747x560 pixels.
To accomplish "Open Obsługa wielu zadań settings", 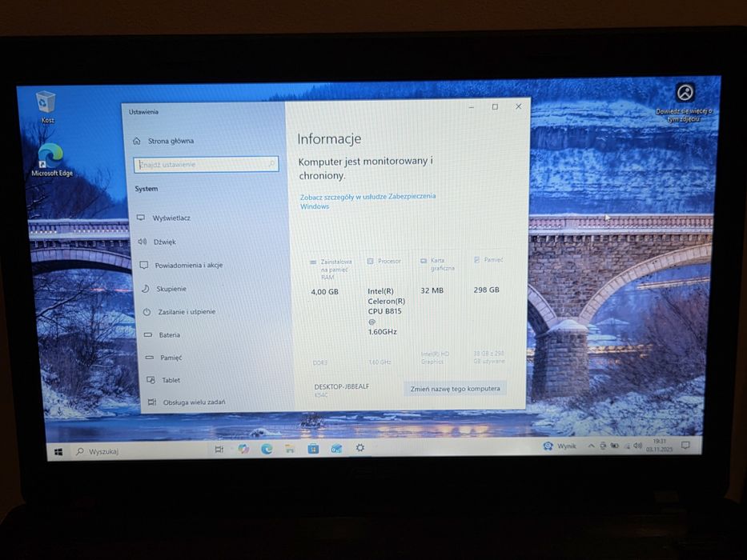I will tap(187, 402).
